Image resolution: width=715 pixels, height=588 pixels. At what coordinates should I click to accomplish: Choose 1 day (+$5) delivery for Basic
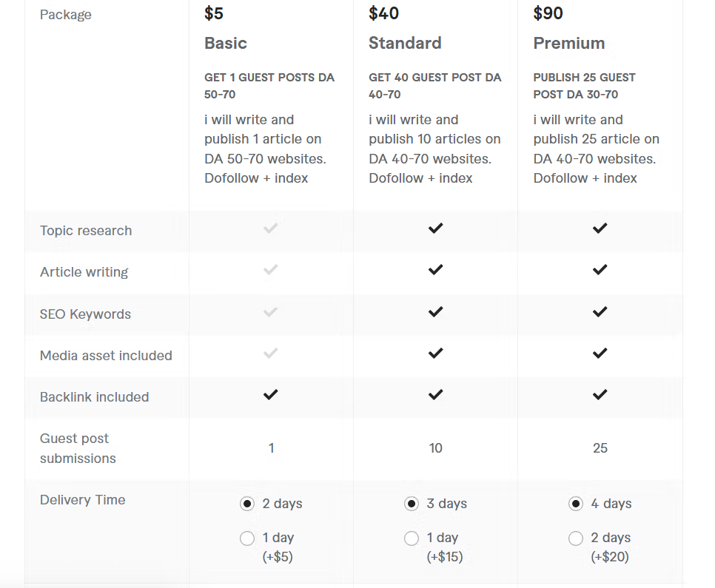(247, 538)
